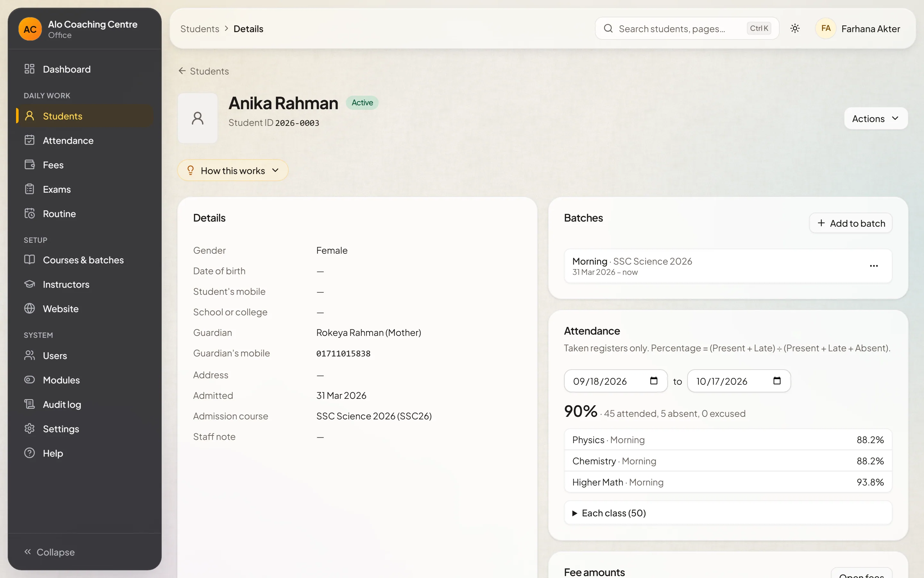Click the Active status badge

click(362, 102)
